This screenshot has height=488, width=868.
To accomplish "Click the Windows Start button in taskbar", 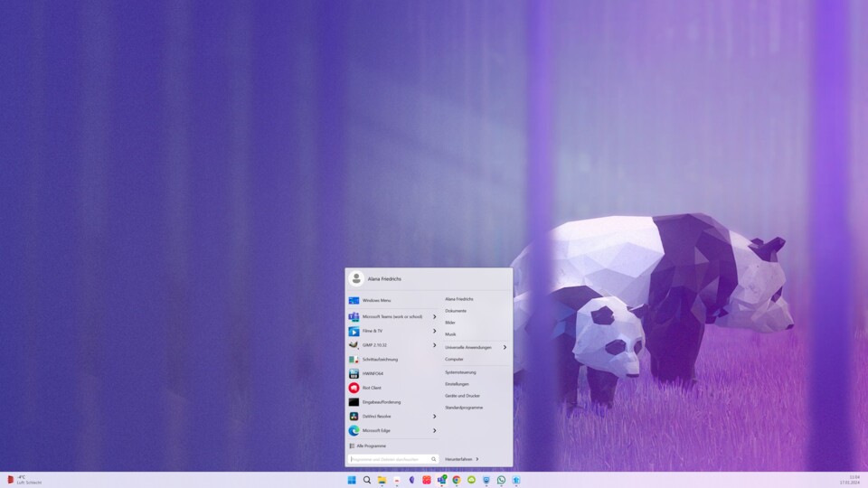I will click(x=352, y=480).
